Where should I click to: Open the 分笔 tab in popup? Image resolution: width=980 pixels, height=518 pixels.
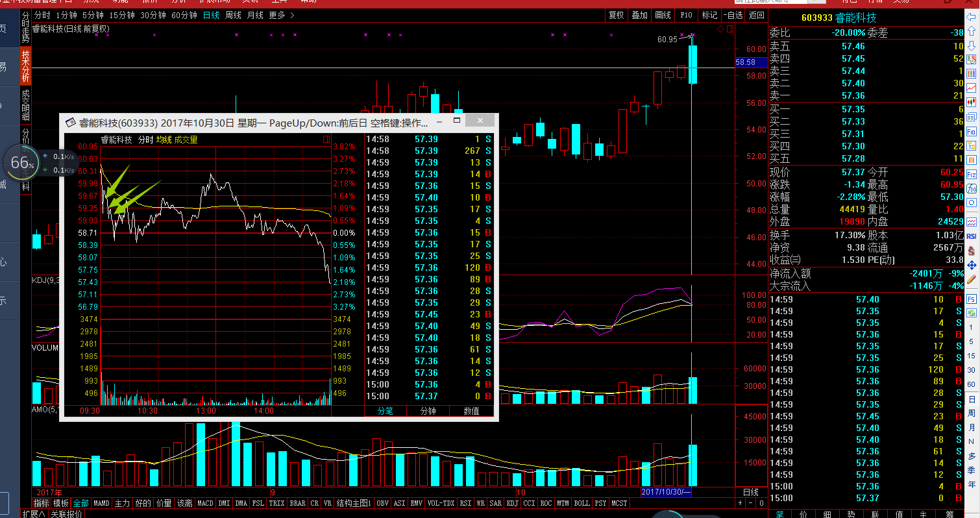click(x=385, y=411)
